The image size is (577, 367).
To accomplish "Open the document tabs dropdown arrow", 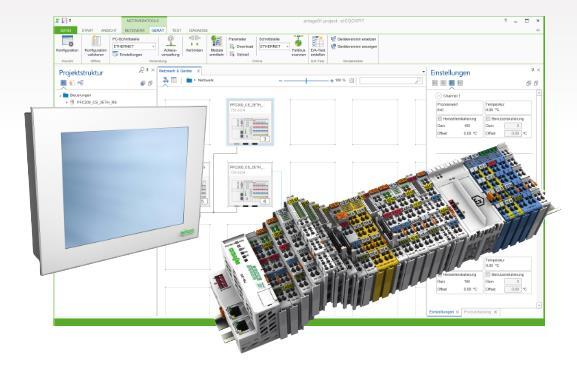I will [x=423, y=71].
